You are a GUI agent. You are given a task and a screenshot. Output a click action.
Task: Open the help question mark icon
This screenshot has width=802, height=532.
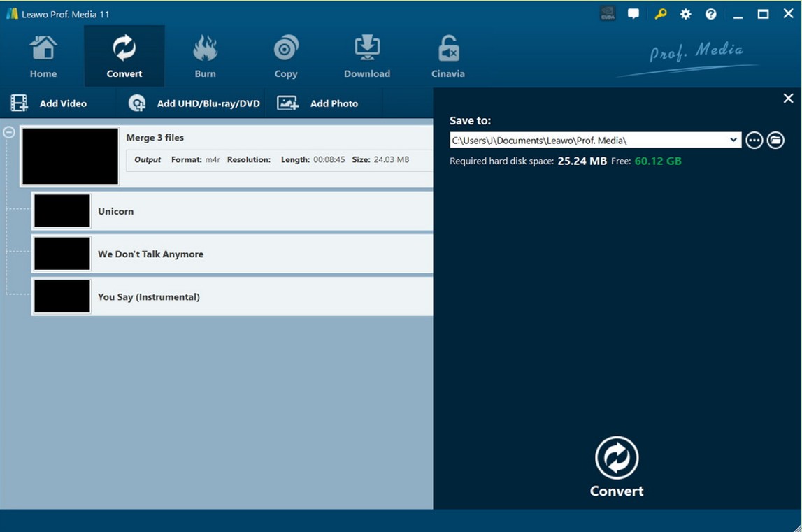coord(711,14)
